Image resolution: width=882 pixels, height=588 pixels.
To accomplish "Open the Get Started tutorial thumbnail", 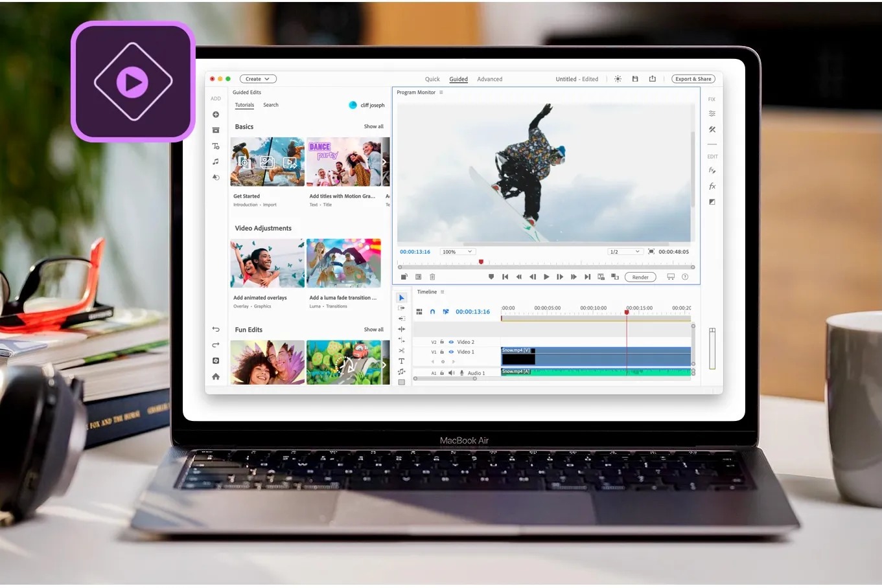I will (268, 162).
